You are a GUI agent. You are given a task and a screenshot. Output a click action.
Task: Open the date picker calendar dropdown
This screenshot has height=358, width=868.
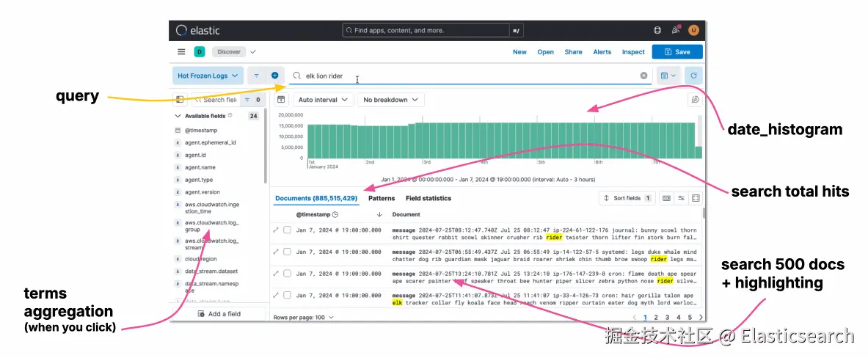(x=668, y=76)
